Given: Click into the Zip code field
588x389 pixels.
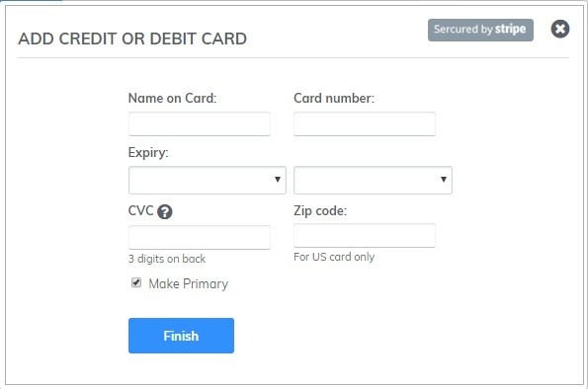Looking at the screenshot, I should 365,235.
